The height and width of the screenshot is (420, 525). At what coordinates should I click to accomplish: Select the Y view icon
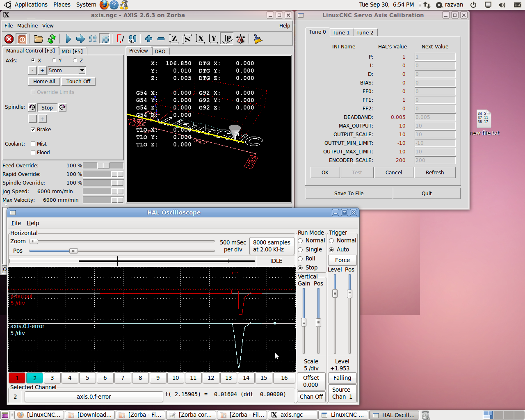pos(213,39)
